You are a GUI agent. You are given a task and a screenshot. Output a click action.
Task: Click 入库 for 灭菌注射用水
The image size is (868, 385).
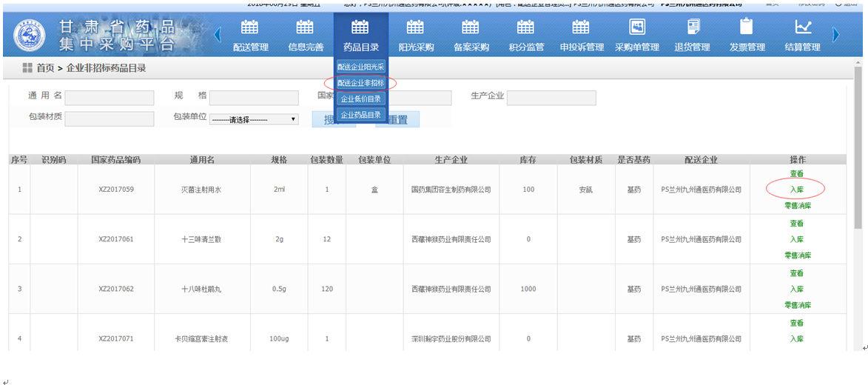click(796, 190)
